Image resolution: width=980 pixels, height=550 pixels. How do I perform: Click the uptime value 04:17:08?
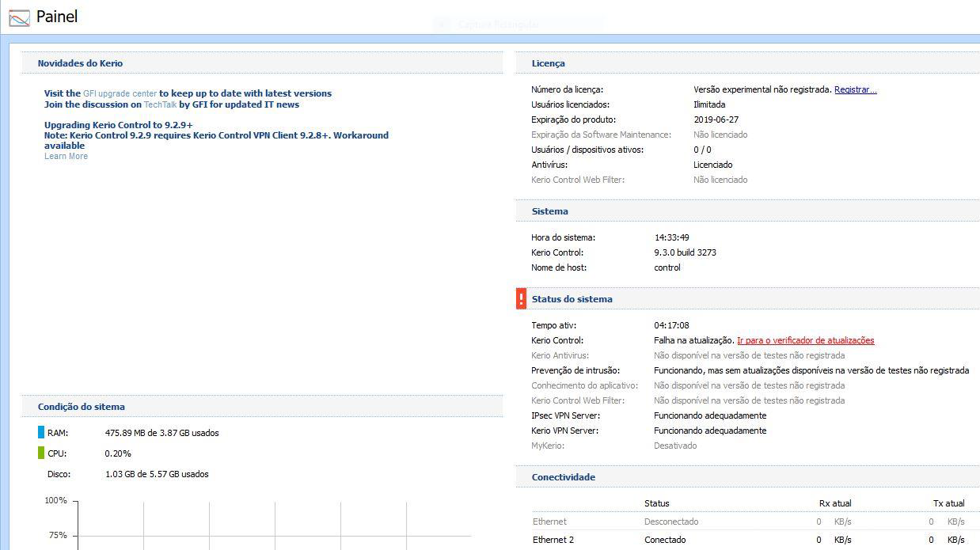pos(671,325)
